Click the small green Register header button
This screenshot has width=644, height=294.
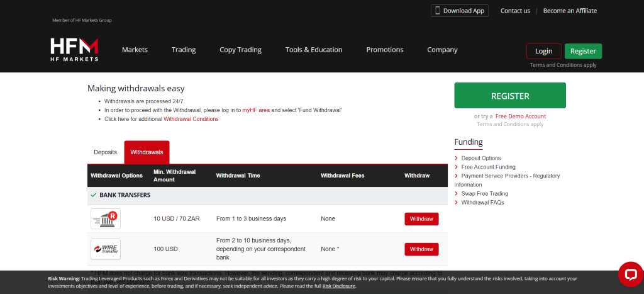(x=583, y=52)
